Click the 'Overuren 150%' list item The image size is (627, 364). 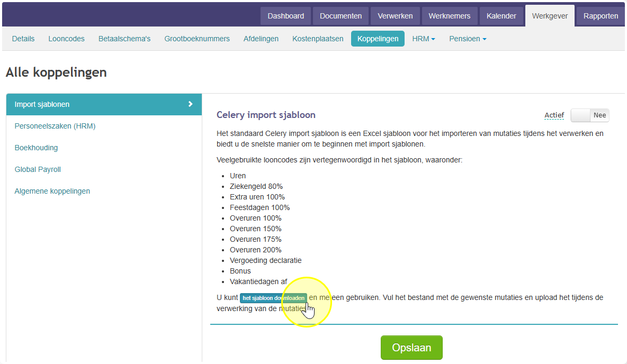256,229
